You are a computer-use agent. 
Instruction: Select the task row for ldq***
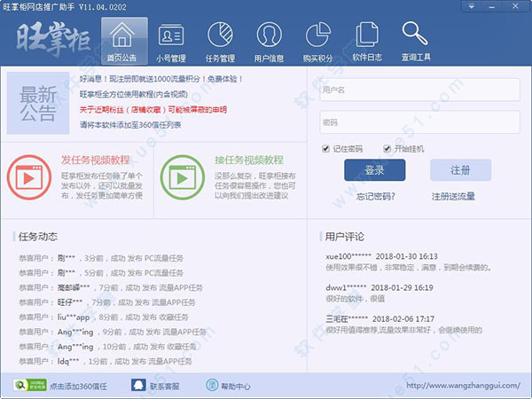pyautogui.click(x=106, y=362)
